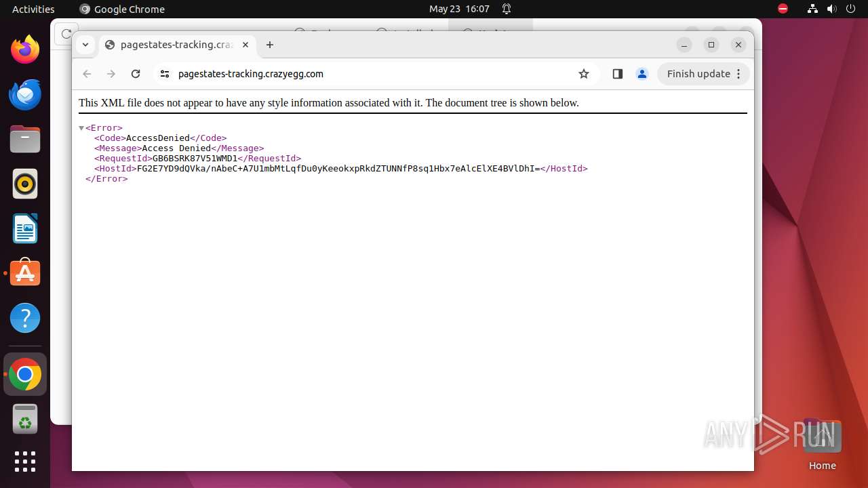Screen dimensions: 868x488
Task: Click the address bar URL
Action: (x=251, y=74)
